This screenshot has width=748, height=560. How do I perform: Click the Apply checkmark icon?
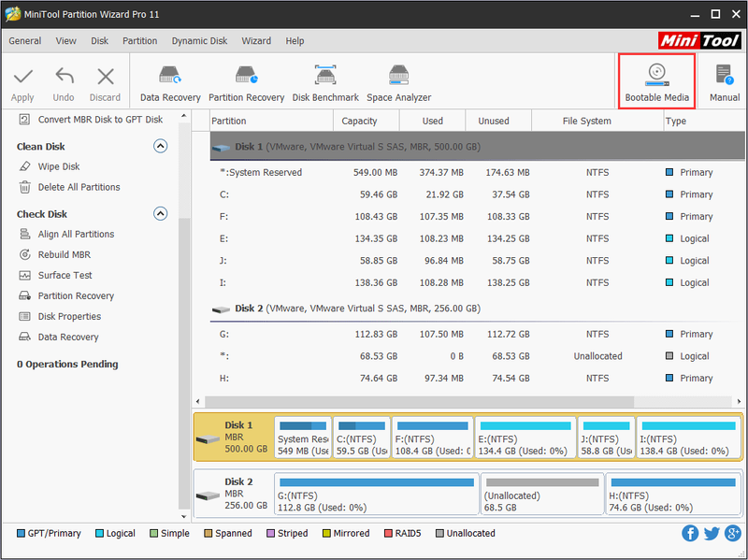pyautogui.click(x=22, y=77)
